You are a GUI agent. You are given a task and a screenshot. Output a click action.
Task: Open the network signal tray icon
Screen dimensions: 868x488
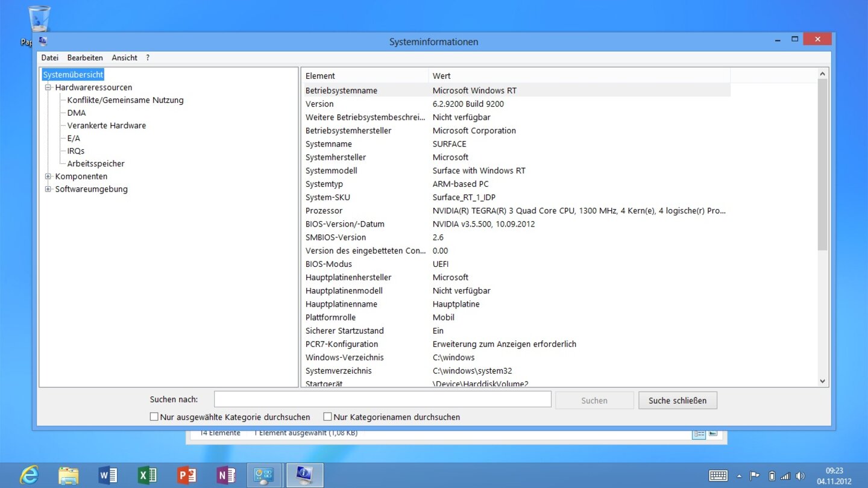click(x=785, y=476)
